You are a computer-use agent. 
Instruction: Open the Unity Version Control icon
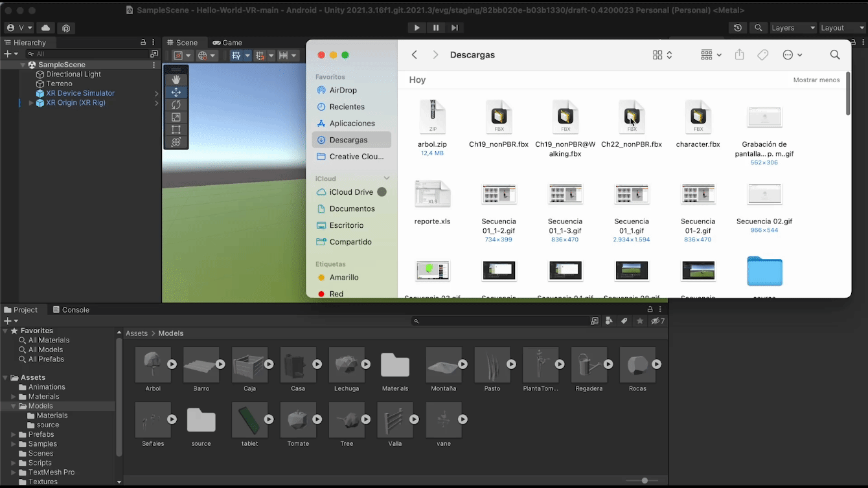coord(66,28)
